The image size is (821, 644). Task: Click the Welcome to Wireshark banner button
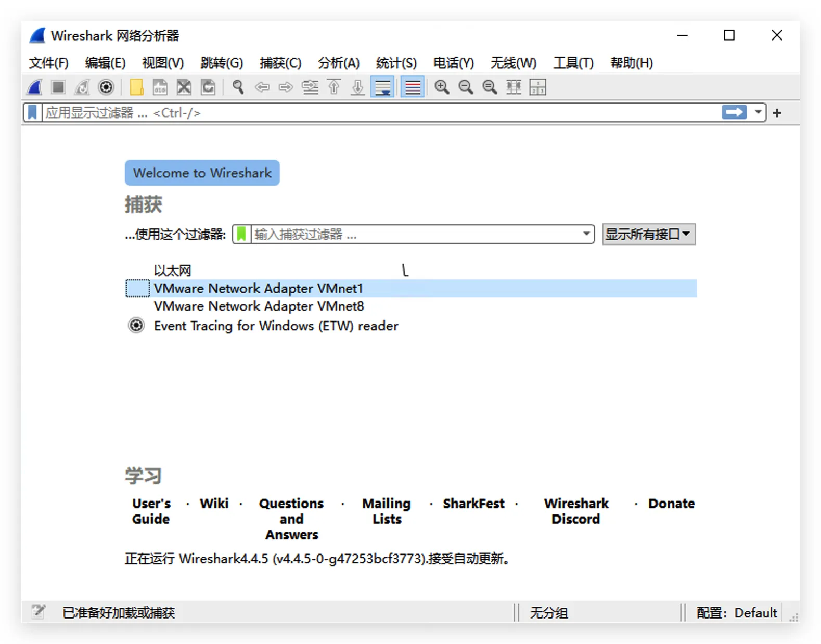pyautogui.click(x=202, y=173)
